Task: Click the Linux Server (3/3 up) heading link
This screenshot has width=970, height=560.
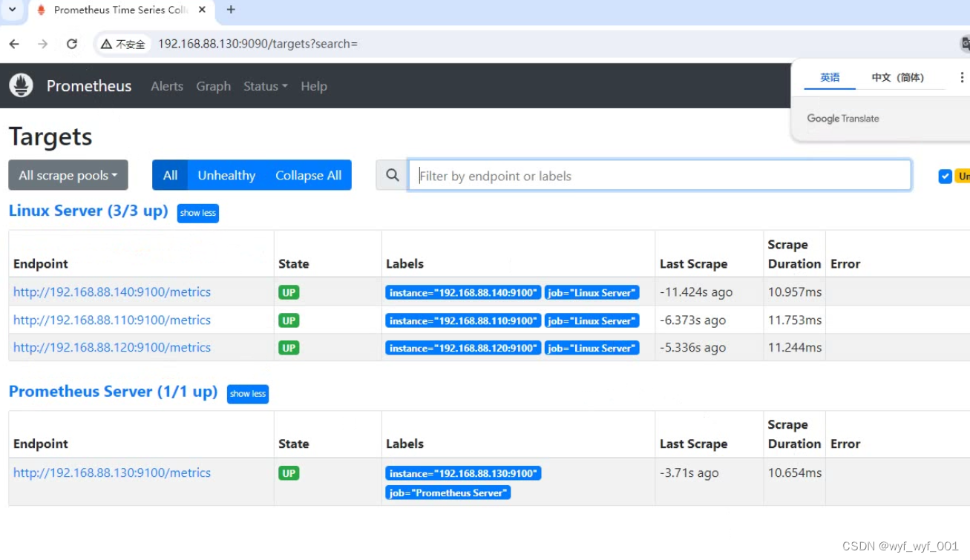Action: click(x=88, y=211)
